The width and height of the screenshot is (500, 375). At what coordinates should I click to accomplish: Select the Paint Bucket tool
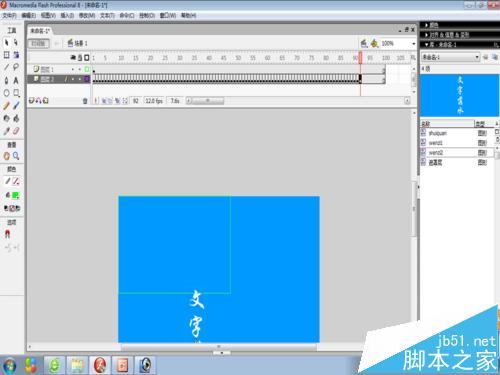click(x=16, y=118)
